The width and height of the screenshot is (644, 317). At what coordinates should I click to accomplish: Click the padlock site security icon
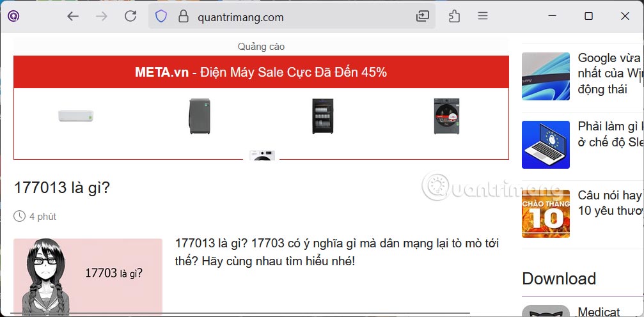[x=183, y=17]
